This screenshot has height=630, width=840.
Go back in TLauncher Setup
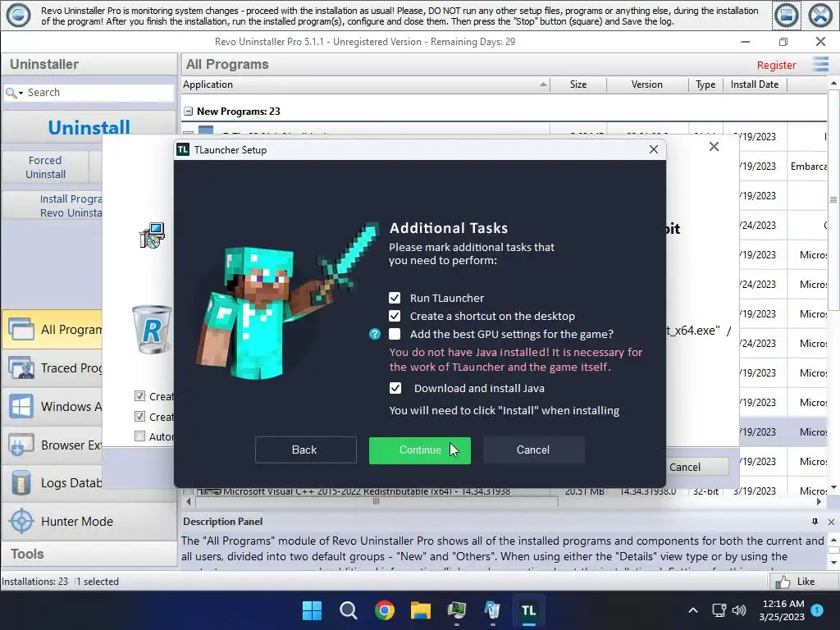pyautogui.click(x=305, y=450)
